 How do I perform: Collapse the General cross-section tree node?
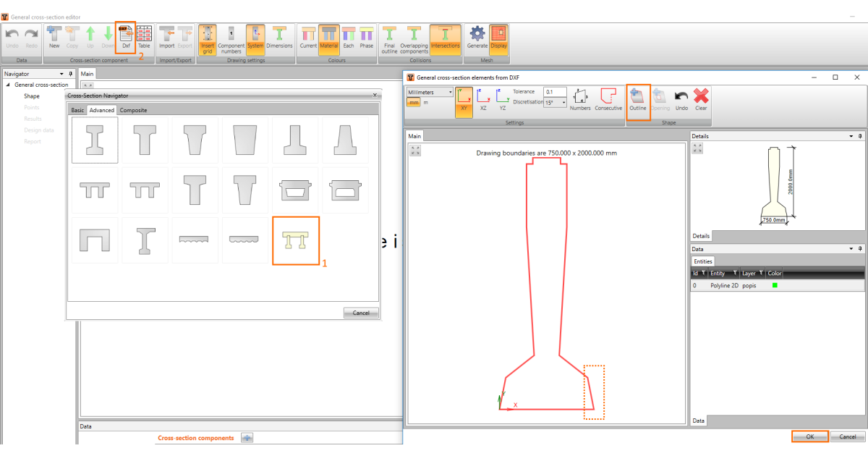[8, 85]
